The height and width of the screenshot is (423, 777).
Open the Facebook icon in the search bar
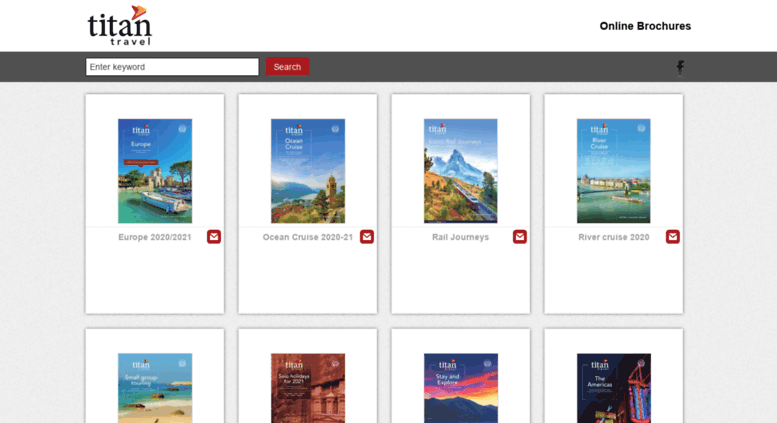[x=680, y=67]
